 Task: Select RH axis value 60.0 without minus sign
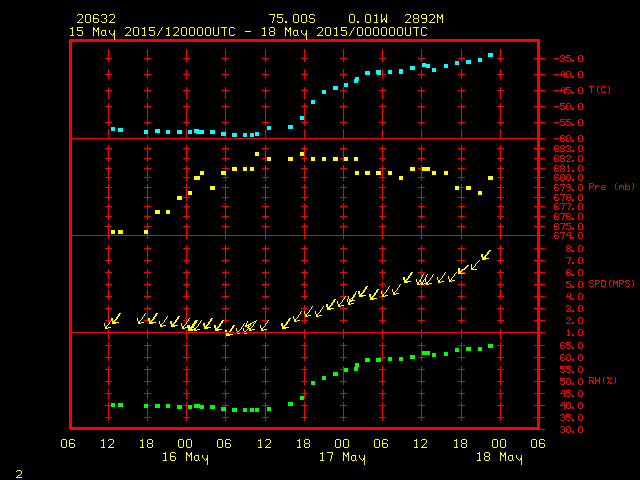[571, 358]
